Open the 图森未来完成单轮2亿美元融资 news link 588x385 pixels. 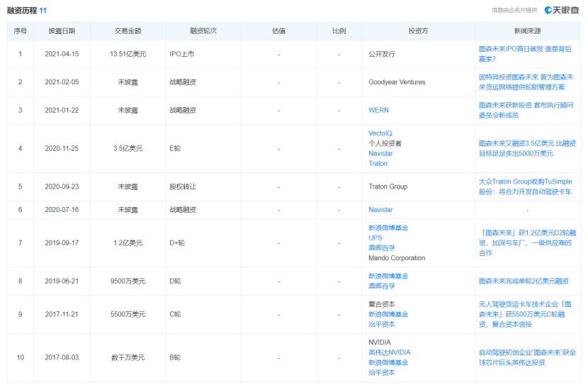524,281
